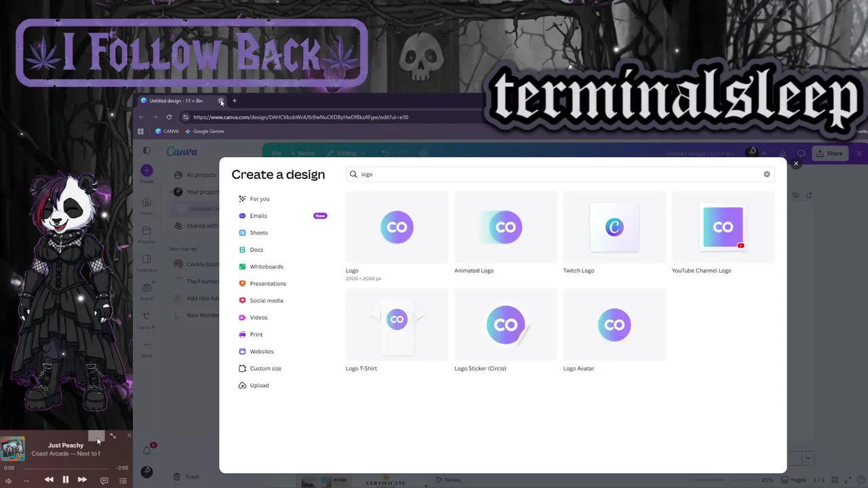The image size is (868, 488).
Task: Select the Logo Avatar thumbnail
Action: [614, 325]
